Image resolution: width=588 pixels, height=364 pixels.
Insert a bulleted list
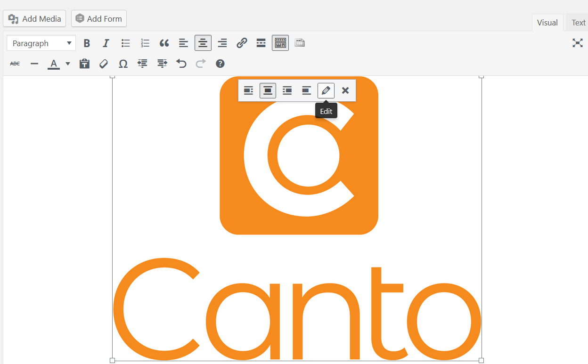tap(125, 43)
